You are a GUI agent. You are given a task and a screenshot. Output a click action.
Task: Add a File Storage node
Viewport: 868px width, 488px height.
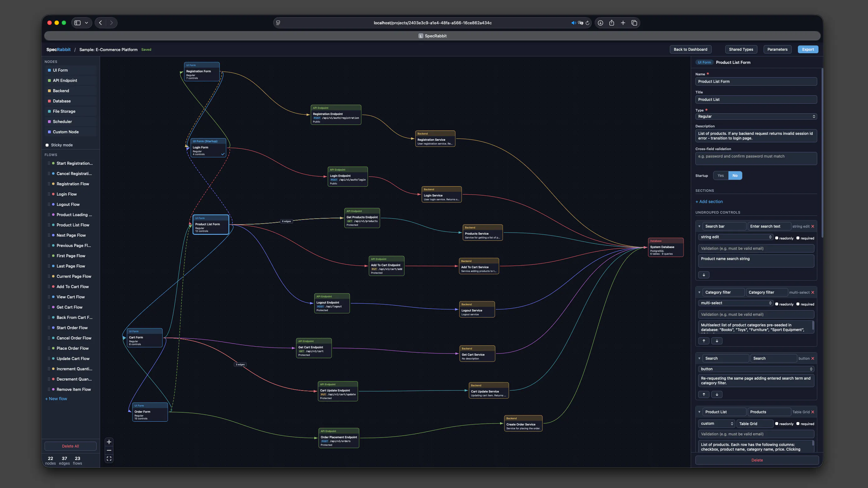(70, 111)
